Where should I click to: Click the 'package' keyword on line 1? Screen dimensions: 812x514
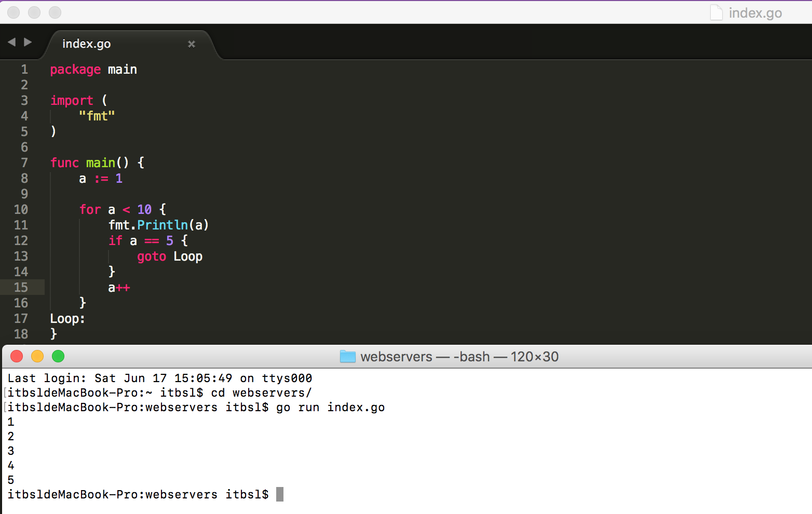75,70
